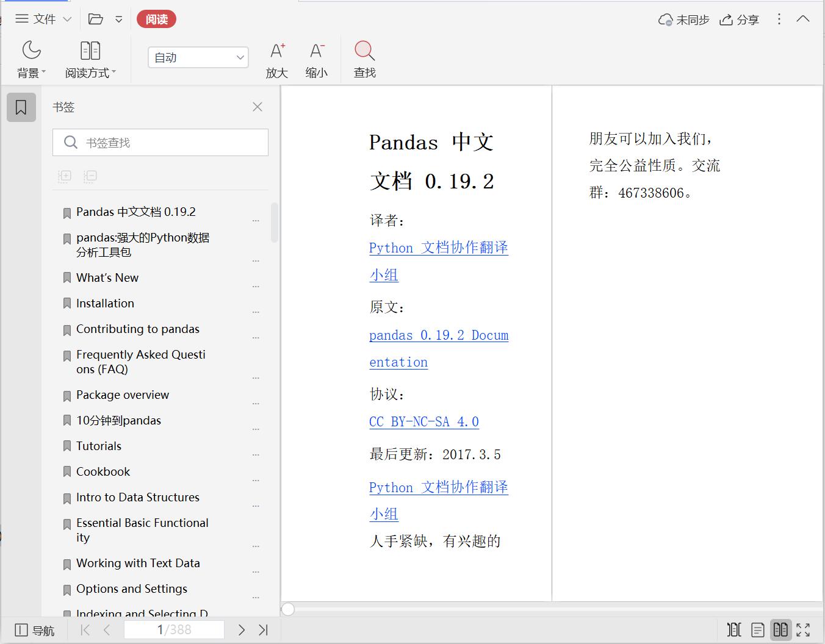
Task: Select the 缩小 zoom-out icon
Action: (316, 58)
